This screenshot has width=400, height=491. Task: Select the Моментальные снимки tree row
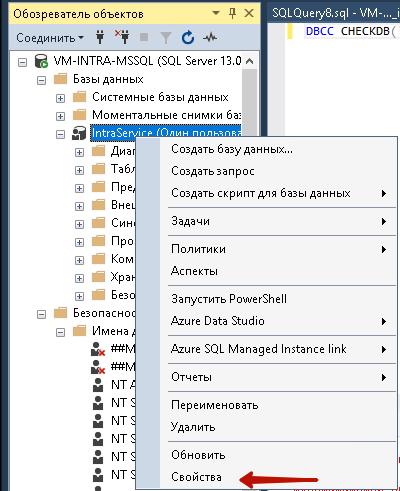click(x=166, y=115)
